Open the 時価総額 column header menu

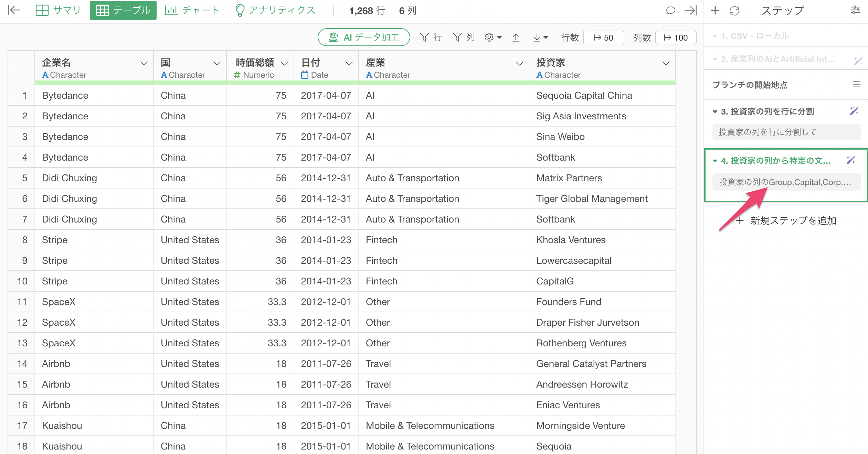[284, 64]
